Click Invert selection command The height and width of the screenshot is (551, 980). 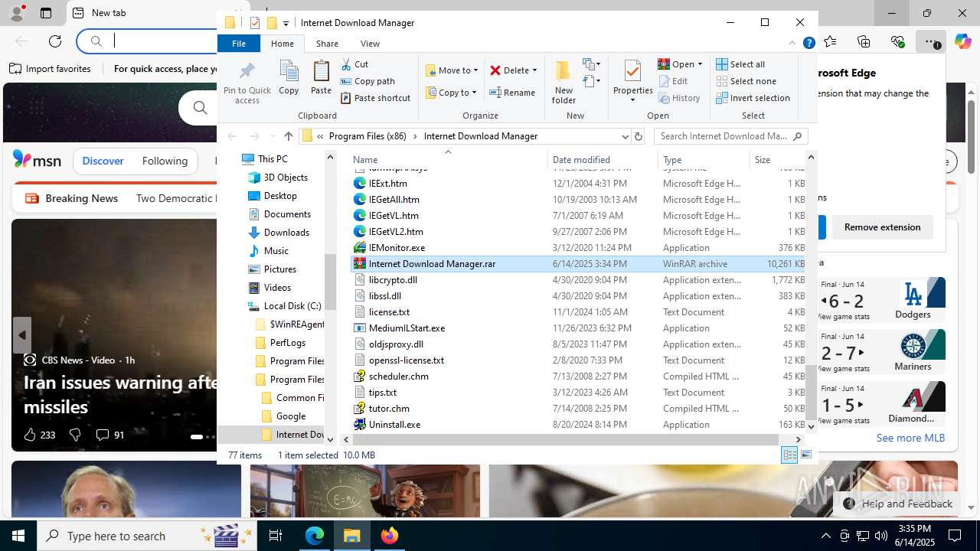(x=753, y=98)
